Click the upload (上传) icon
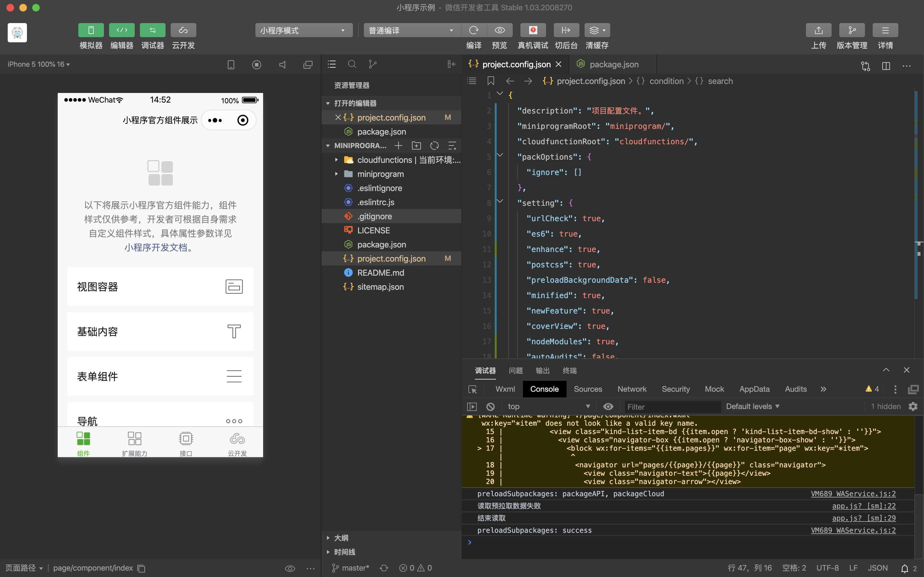 pos(818,30)
